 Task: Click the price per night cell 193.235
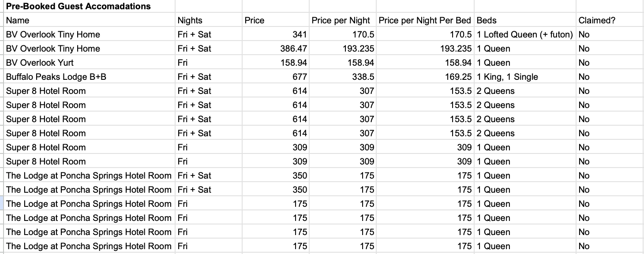coord(342,49)
